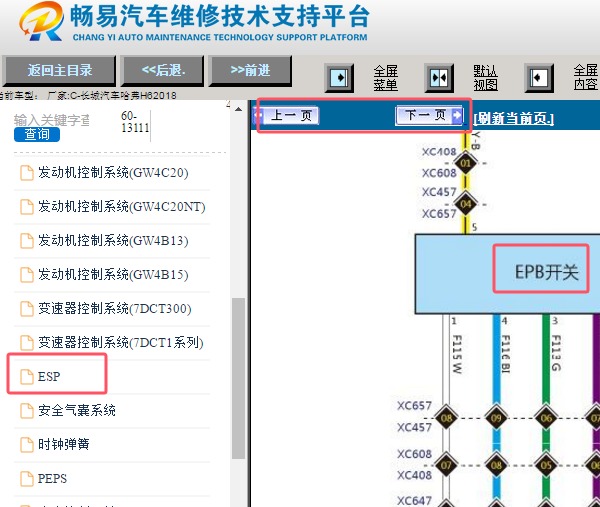Viewport: 600px width, 507px height.
Task: Click the F115 W wire label
Action: click(457, 354)
